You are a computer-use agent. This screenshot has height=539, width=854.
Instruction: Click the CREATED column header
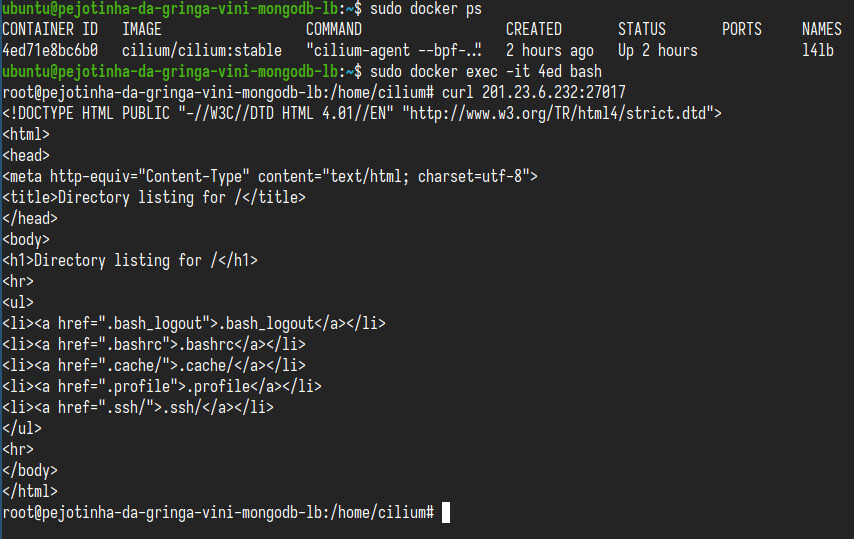(534, 29)
